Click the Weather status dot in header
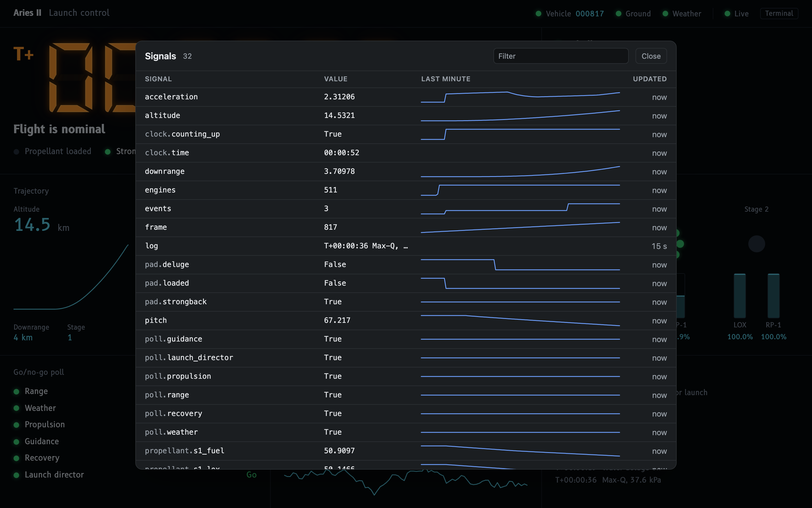Screen dimensions: 812x508 point(665,14)
